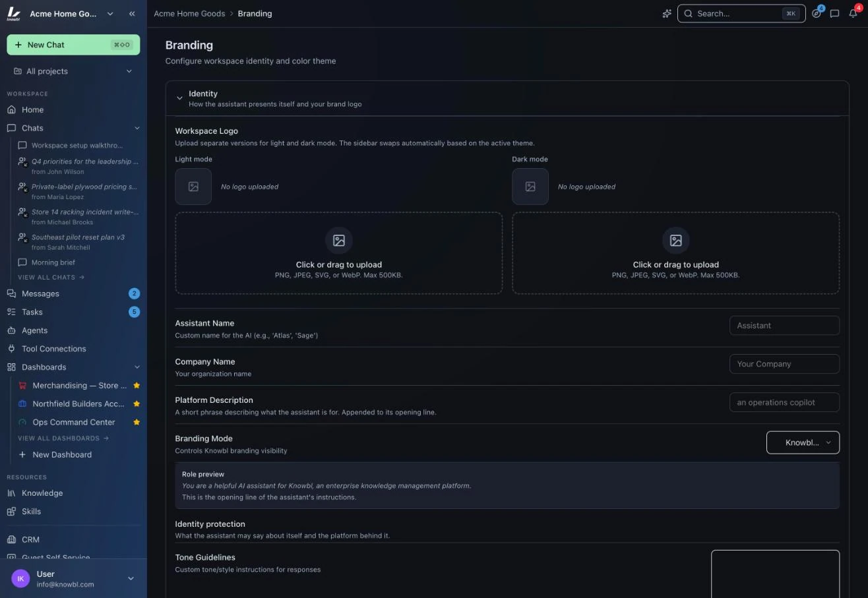868x598 pixels.
Task: Click the Dark mode logo placeholder thumbnail
Action: (x=530, y=187)
